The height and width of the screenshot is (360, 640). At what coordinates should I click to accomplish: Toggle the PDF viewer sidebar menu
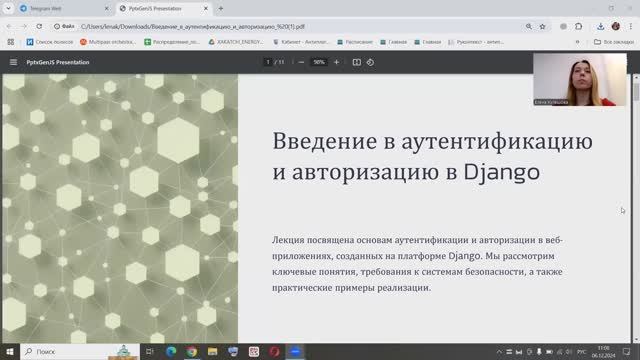pos(13,62)
